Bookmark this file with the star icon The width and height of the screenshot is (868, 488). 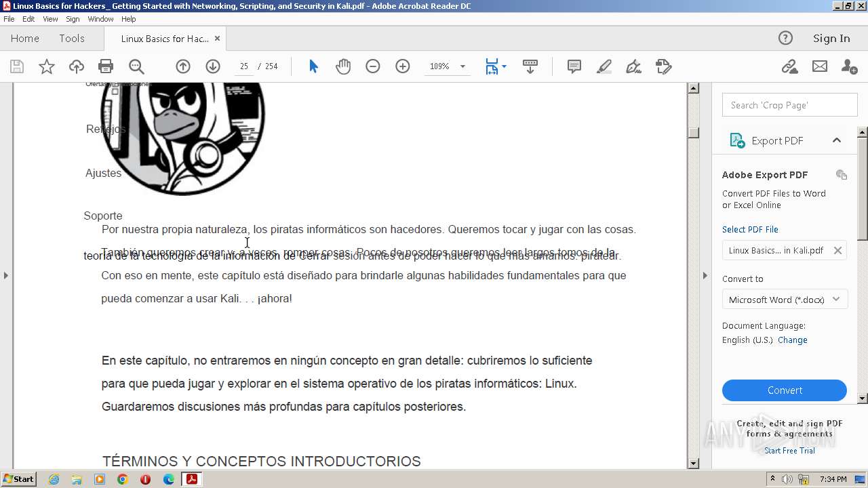tap(47, 66)
